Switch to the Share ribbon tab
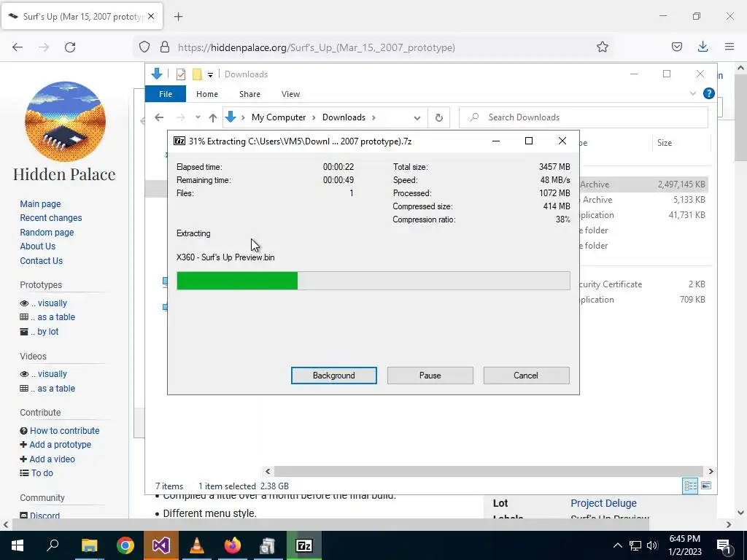The image size is (747, 560). coord(249,94)
